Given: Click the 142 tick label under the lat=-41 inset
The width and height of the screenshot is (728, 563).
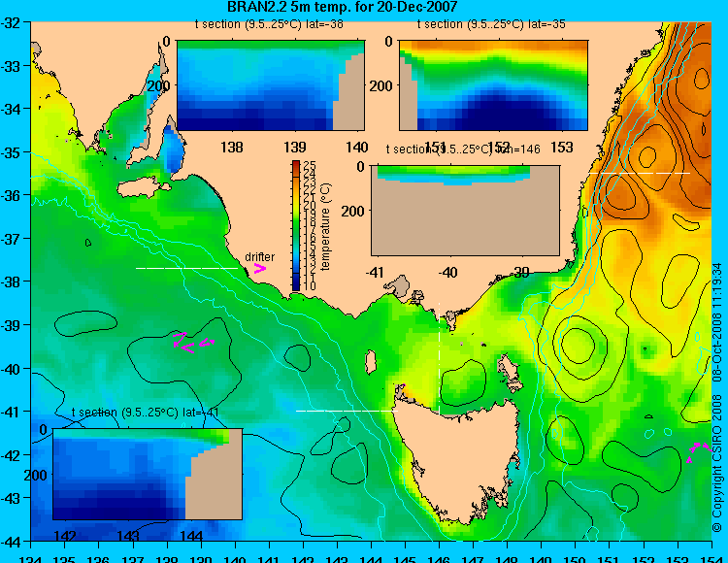Looking at the screenshot, I should (x=65, y=536).
